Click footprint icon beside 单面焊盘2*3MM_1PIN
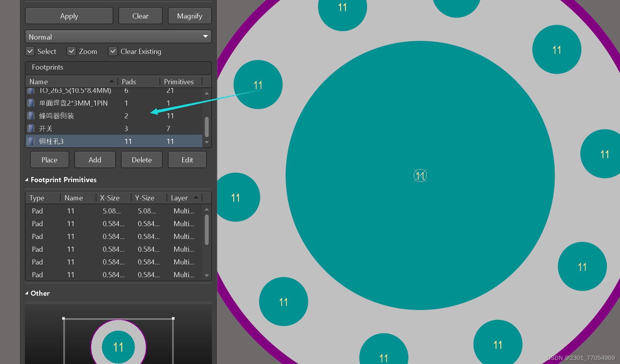 (x=31, y=103)
